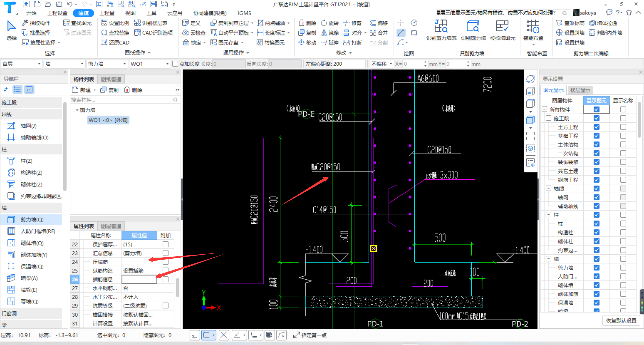
Task: Open the 云应用 ribbon tab
Action: point(175,13)
